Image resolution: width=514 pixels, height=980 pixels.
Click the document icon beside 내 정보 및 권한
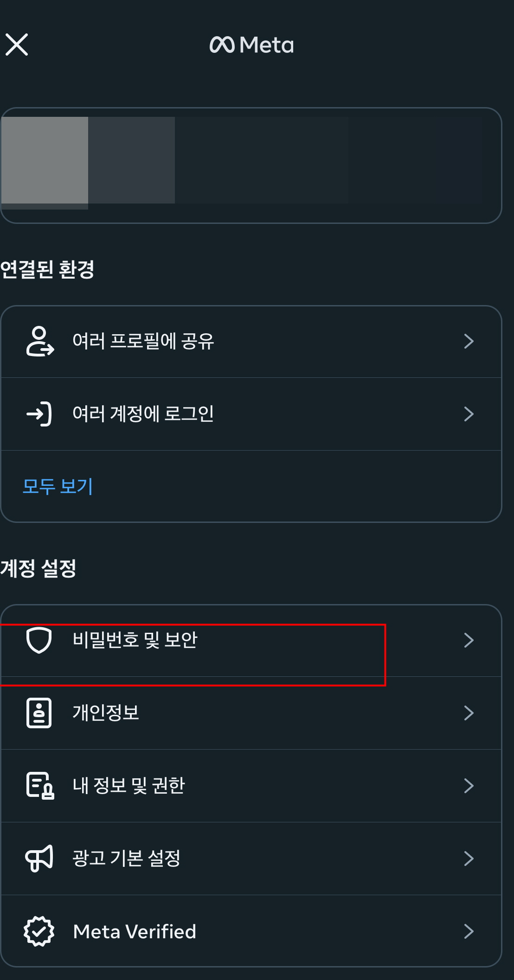click(x=39, y=786)
